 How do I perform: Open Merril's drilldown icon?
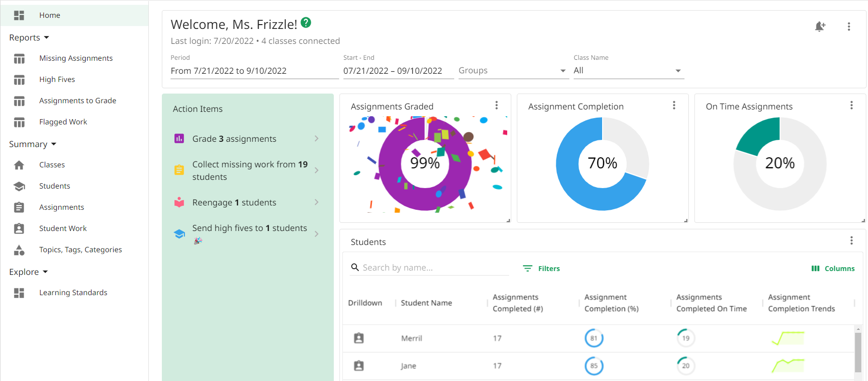358,338
